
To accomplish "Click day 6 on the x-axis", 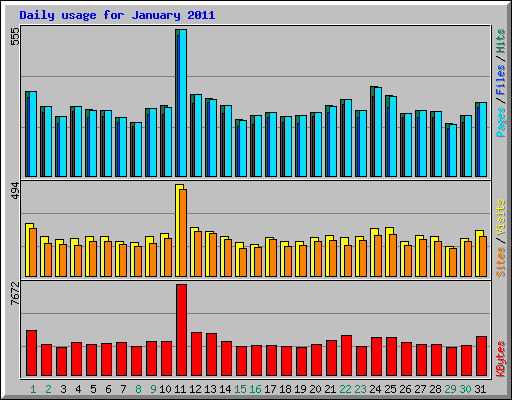I will (x=108, y=389).
